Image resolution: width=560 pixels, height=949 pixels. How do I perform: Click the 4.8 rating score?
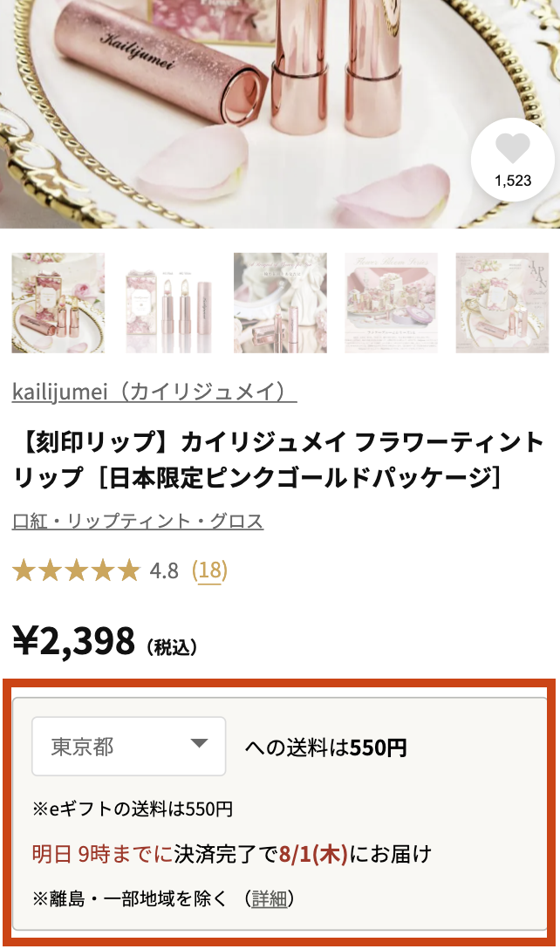click(164, 570)
